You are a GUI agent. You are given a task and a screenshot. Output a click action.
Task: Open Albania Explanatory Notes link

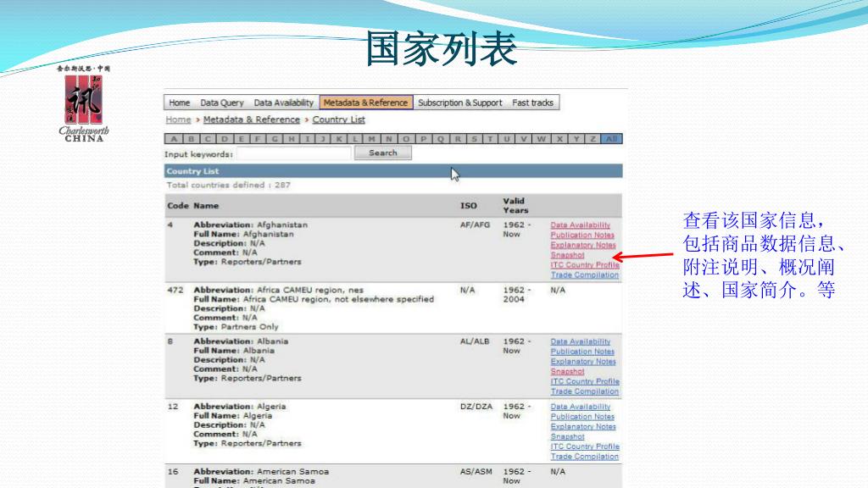583,362
